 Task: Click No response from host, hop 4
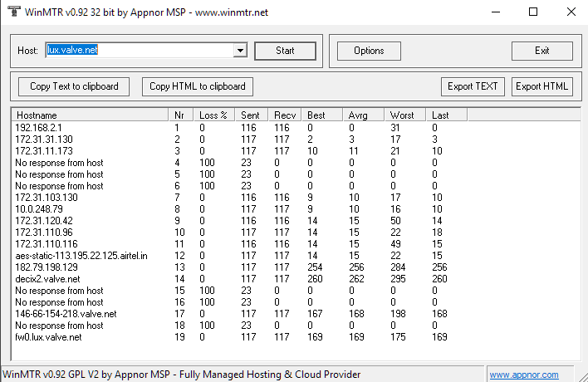[x=59, y=163]
